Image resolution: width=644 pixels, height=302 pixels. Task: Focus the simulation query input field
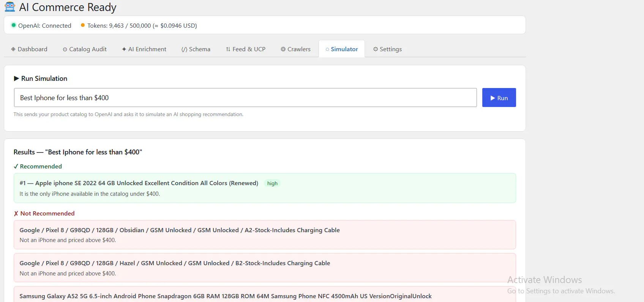(x=245, y=98)
